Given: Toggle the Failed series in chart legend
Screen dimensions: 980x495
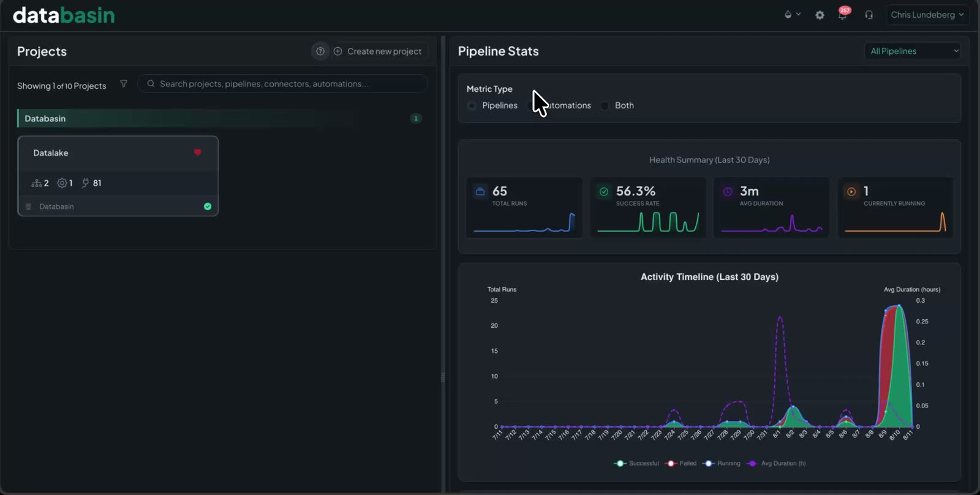Looking at the screenshot, I should 680,463.
